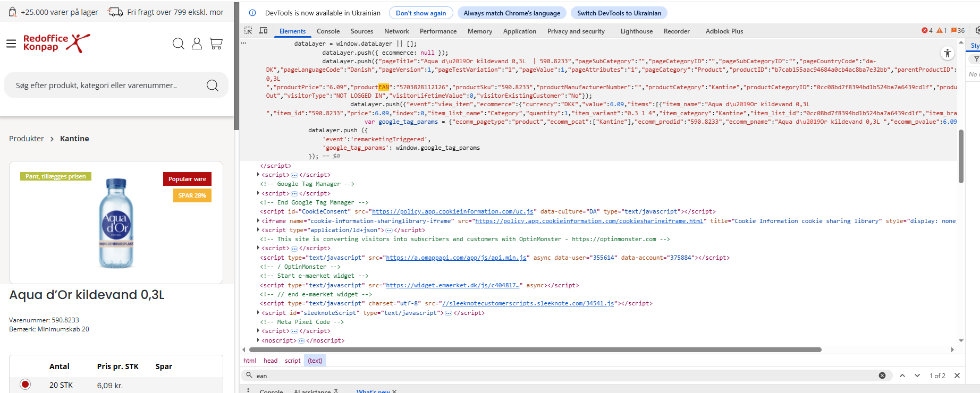The height and width of the screenshot is (393, 980).
Task: Open the Privacy and security tab
Action: [x=576, y=31]
